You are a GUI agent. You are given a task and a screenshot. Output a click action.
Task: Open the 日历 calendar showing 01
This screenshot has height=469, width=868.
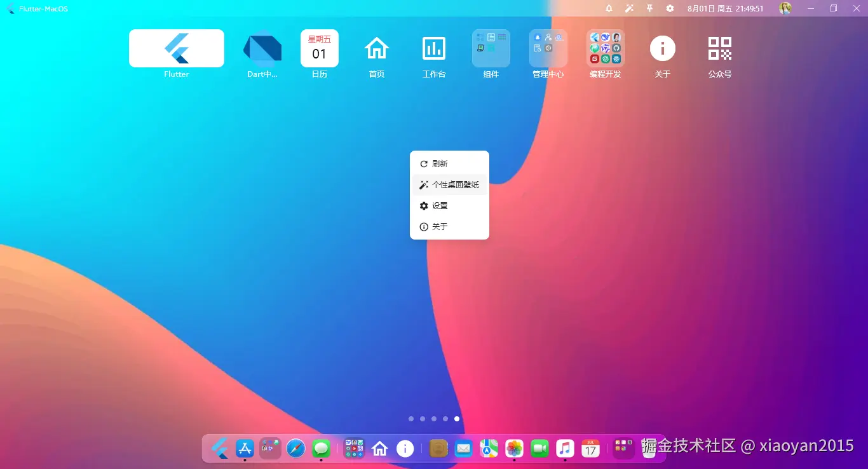pos(320,48)
